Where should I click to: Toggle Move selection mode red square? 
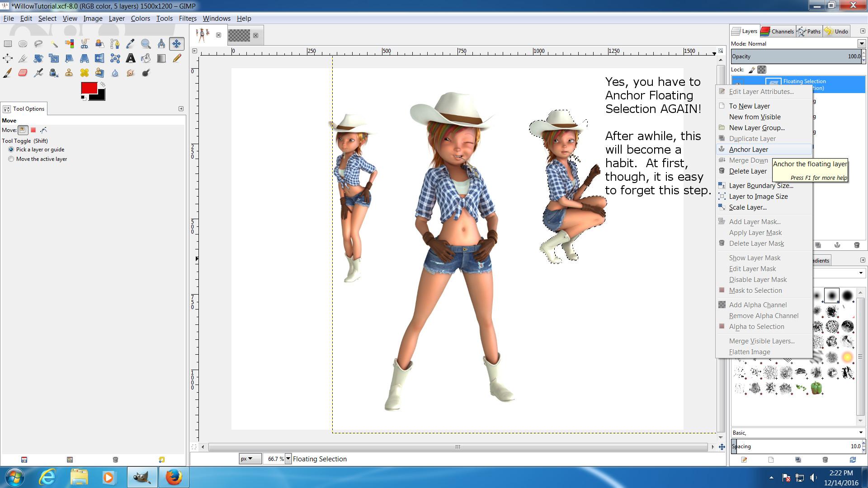coord(33,130)
